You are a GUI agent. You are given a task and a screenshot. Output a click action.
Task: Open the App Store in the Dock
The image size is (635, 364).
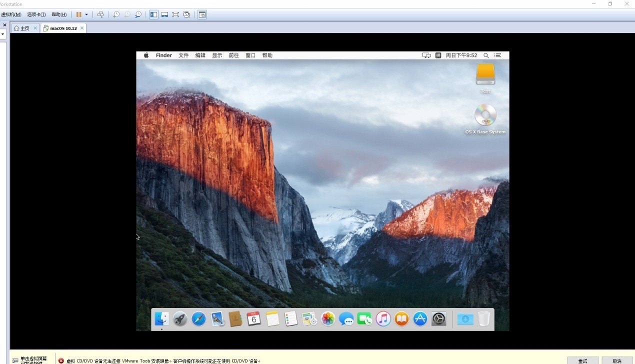(420, 318)
